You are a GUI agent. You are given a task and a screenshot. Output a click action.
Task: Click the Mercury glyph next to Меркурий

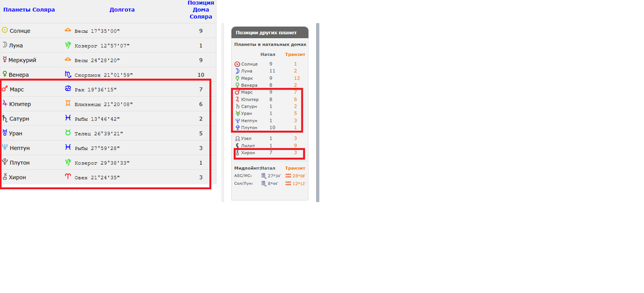tap(5, 60)
